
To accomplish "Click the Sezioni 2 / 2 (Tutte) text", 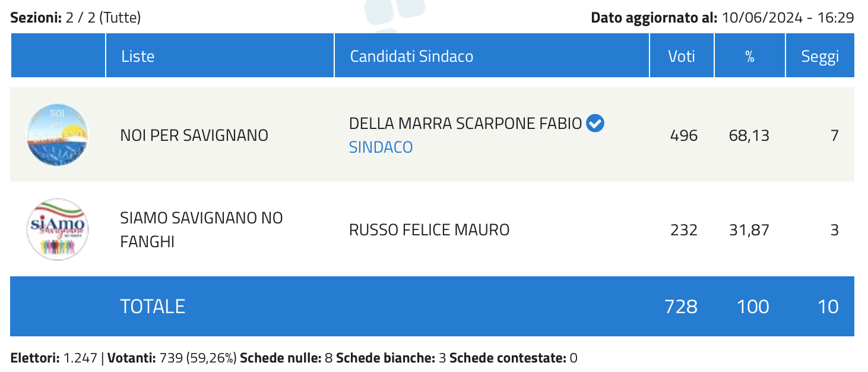I will coord(75,18).
